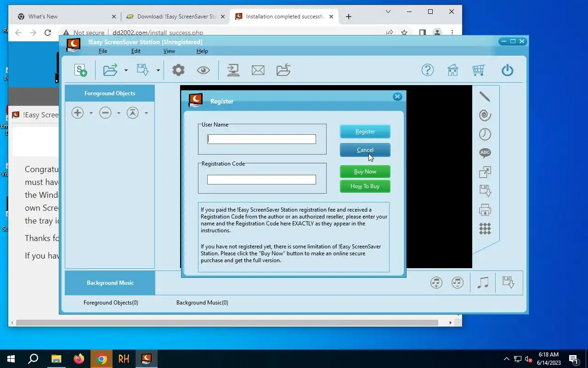
Task: Click the overlapping windows icon in sidebar
Action: pyautogui.click(x=485, y=172)
